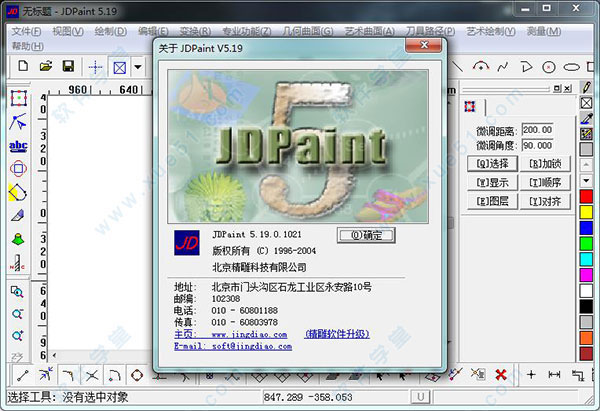
Task: Click the [W]显示 button
Action: pos(492,183)
